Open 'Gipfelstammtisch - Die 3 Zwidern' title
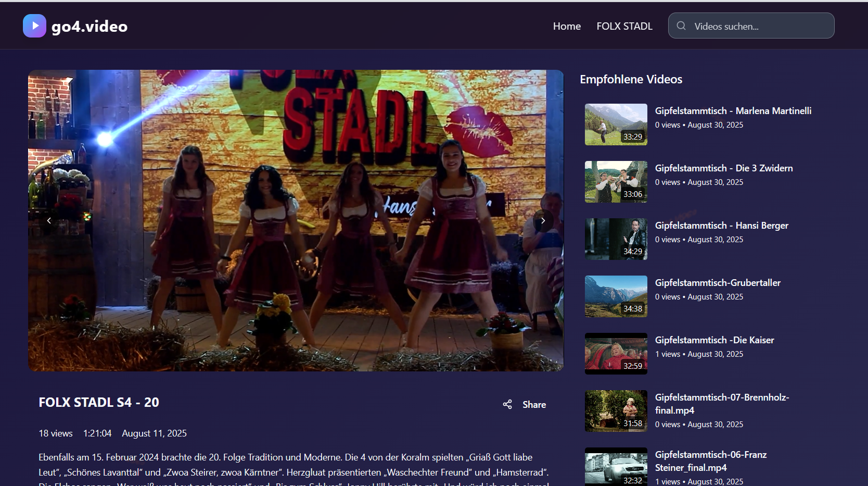 pos(724,168)
